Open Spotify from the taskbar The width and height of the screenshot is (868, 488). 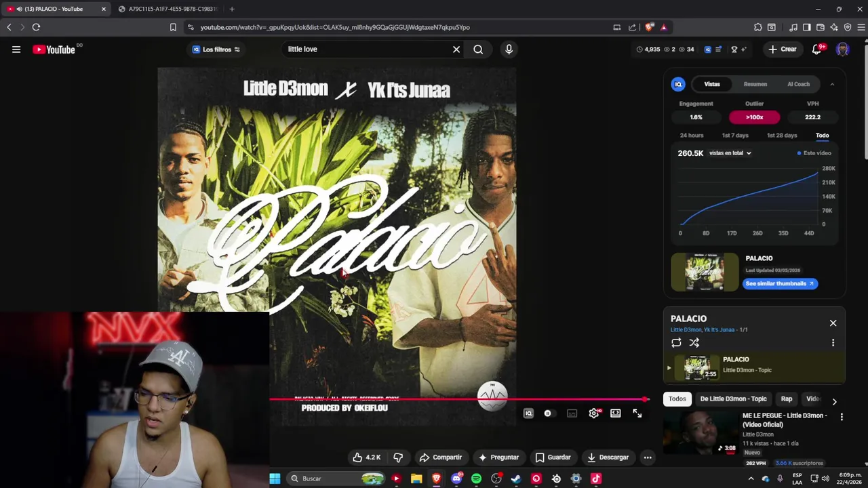pyautogui.click(x=476, y=479)
